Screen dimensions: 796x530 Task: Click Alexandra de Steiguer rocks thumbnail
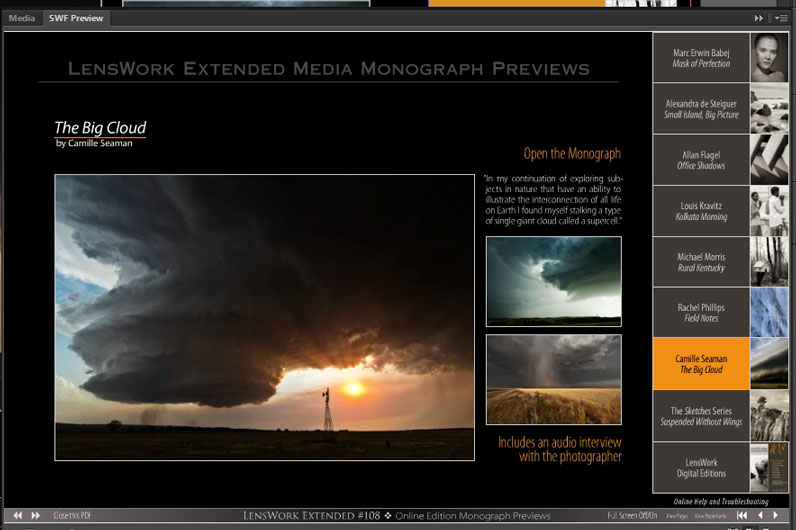769,109
